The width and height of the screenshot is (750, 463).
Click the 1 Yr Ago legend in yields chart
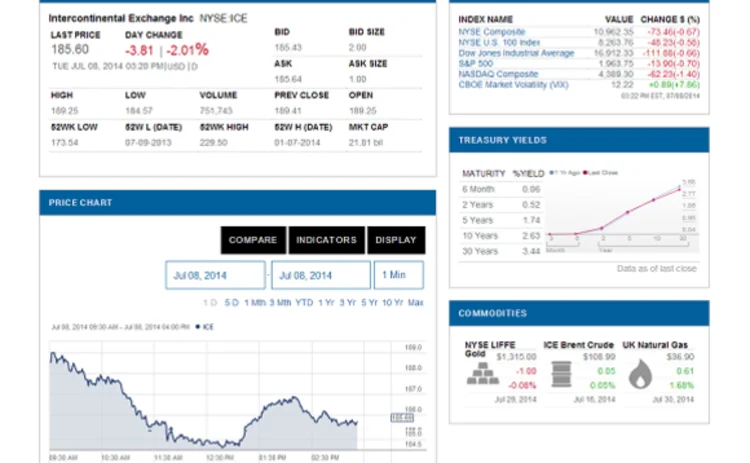pyautogui.click(x=565, y=173)
